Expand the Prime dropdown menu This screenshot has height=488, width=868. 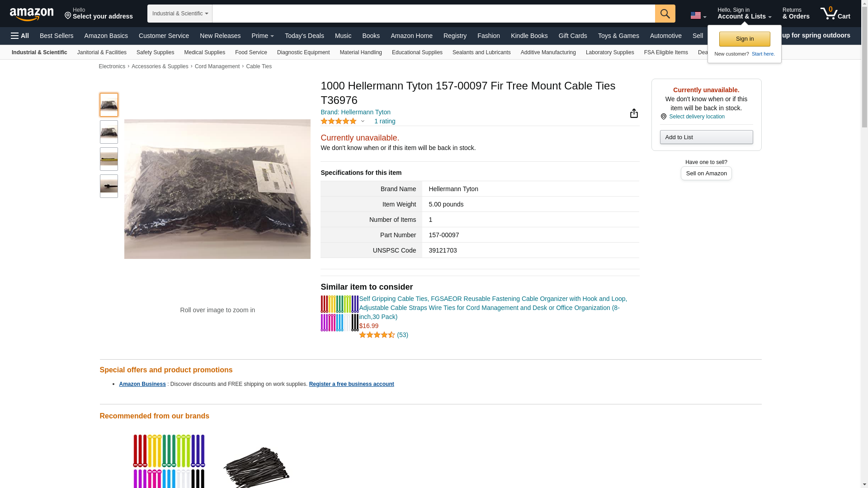pos(263,36)
